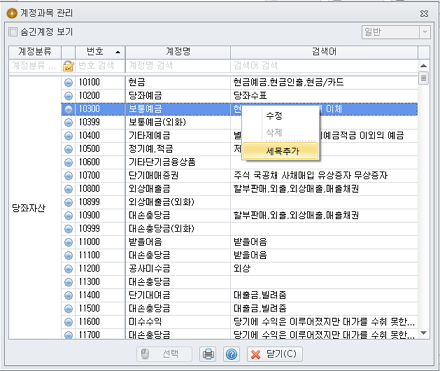Click the 계정명 column header
Image resolution: width=440 pixels, height=371 pixels.
(178, 52)
